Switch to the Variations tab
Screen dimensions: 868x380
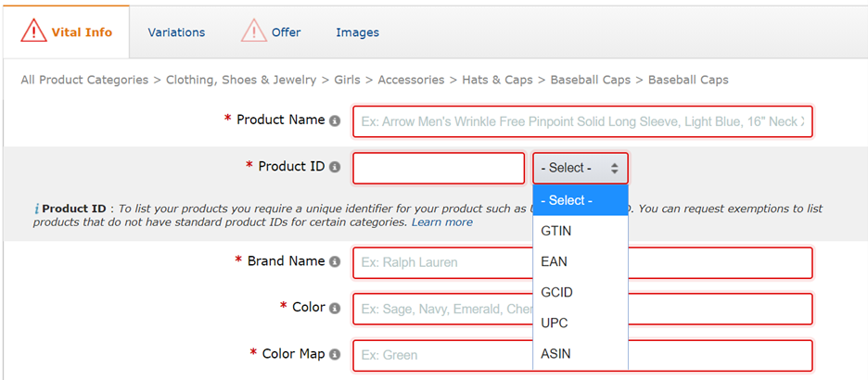[176, 32]
